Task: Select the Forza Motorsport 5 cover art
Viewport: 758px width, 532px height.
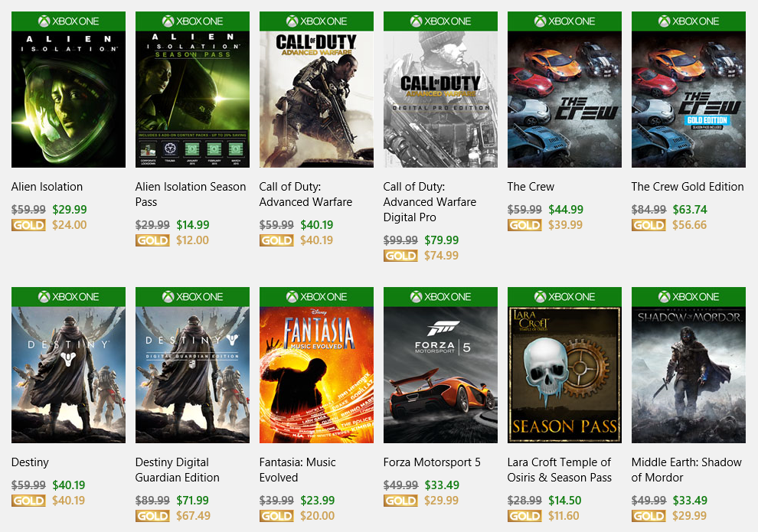Action: click(x=440, y=375)
